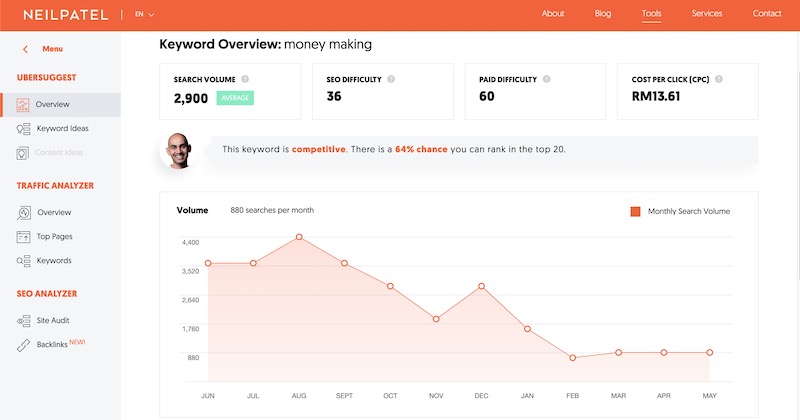Open the Contact header menu item
The width and height of the screenshot is (800, 420).
767,14
